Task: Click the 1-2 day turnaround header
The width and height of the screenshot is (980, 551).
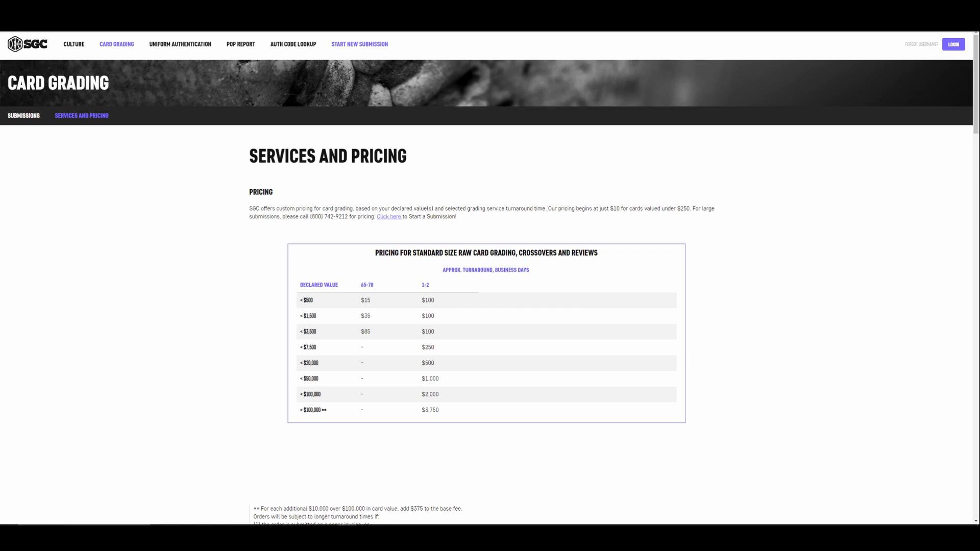Action: pos(425,285)
